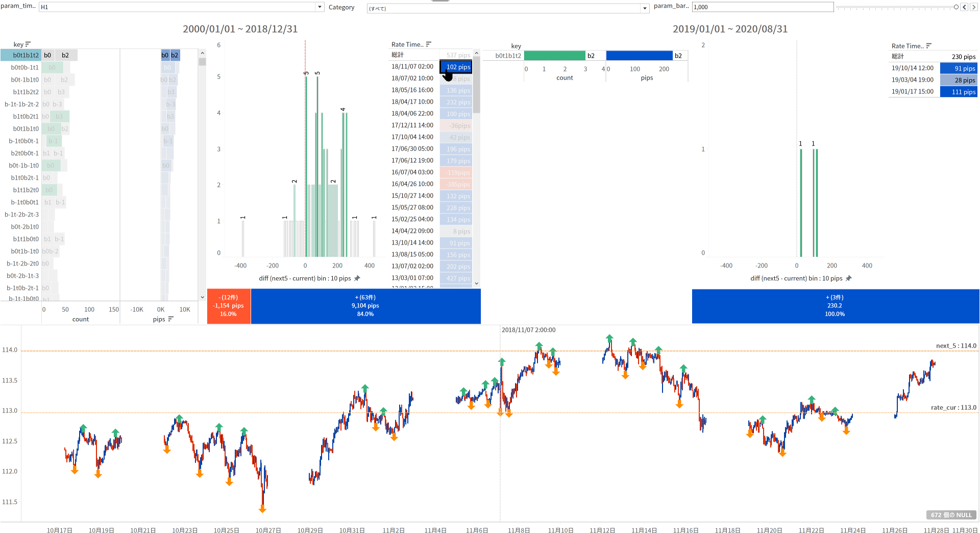The image size is (980, 533).
Task: Select the 19/10/14 12:00 91 pips cell
Action: (958, 68)
